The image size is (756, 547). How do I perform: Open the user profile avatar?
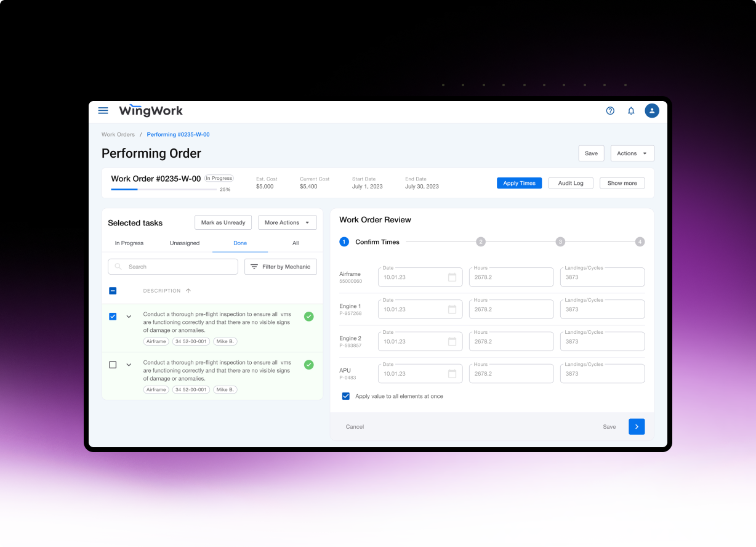point(652,111)
